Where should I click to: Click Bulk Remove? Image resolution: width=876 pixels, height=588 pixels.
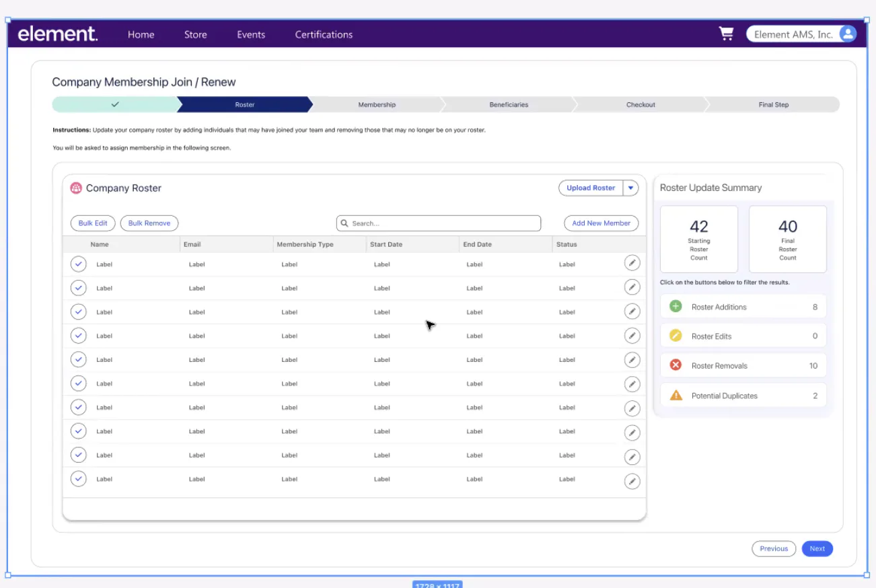pyautogui.click(x=149, y=223)
